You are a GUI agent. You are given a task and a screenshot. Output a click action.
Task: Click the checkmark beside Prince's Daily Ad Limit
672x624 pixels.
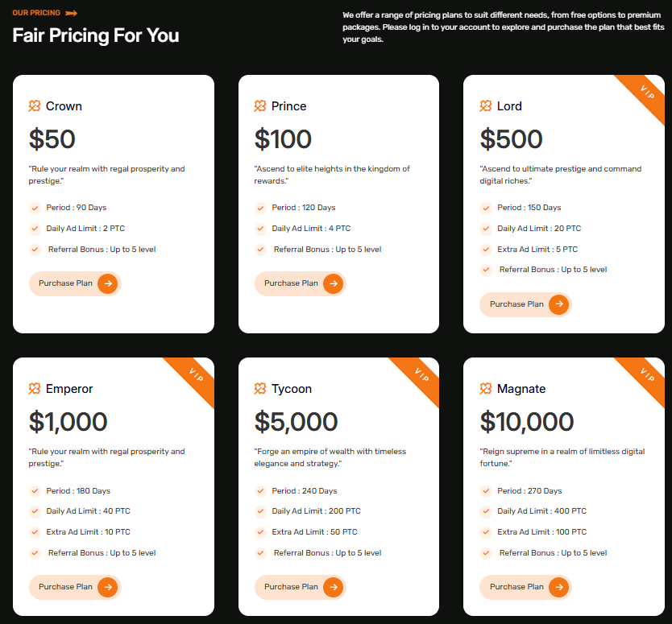click(x=260, y=229)
